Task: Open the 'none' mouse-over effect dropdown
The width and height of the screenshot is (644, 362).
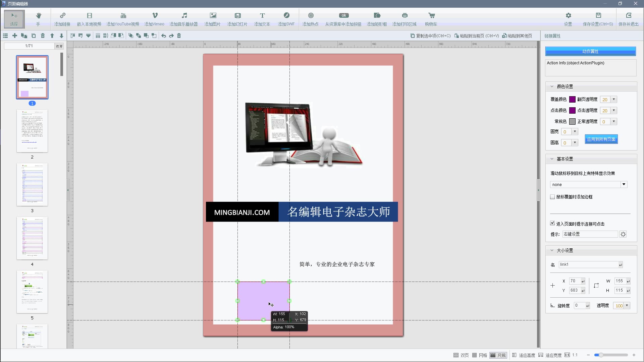Action: tap(624, 185)
